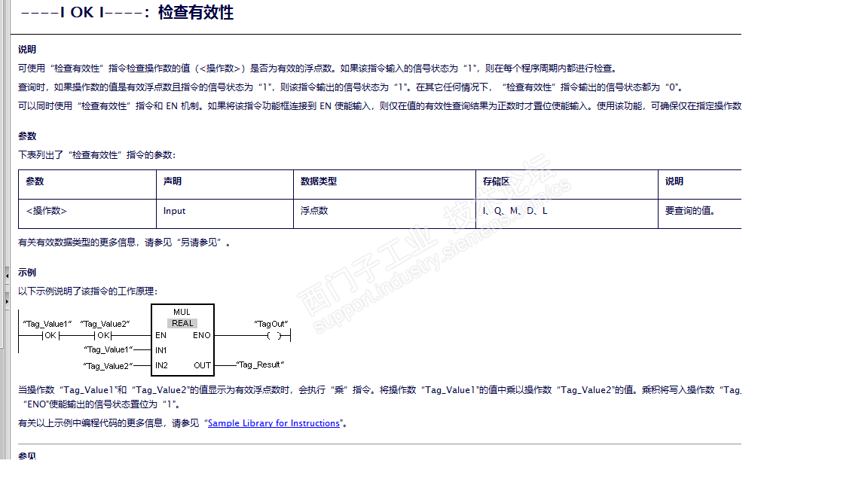Viewport: 868px width, 488px height.
Task: Click the line 有关有效数据类型的更多信息
Action: pyautogui.click(x=124, y=242)
